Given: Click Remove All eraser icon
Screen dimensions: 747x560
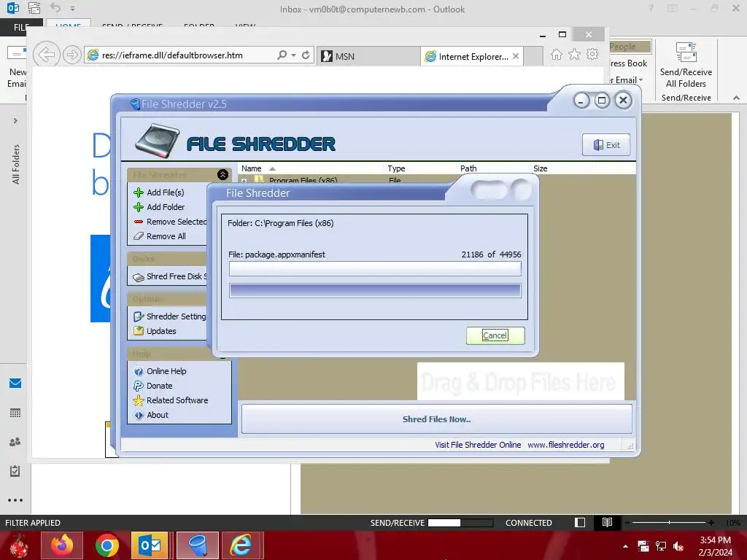Looking at the screenshot, I should click(x=139, y=236).
